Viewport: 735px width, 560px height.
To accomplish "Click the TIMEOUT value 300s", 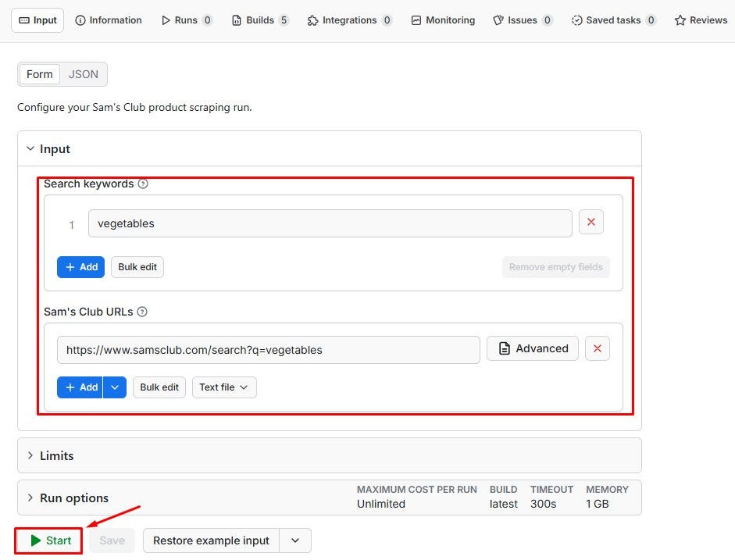I will pos(544,505).
